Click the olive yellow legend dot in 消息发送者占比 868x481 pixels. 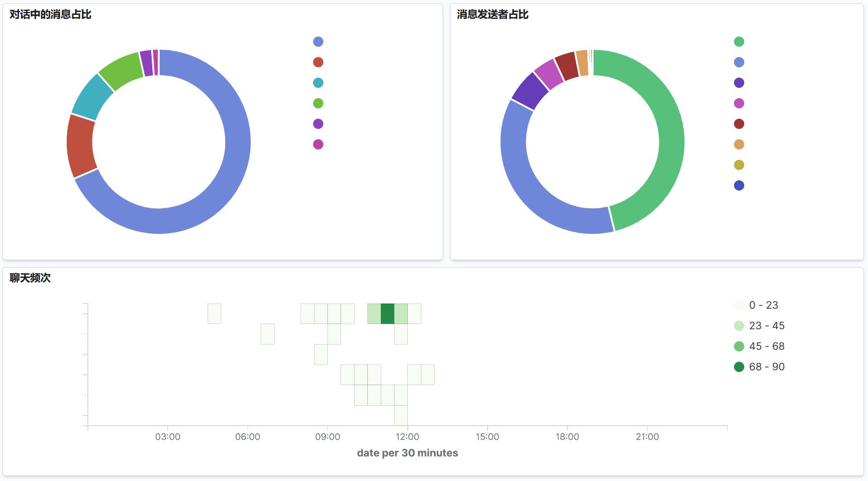click(739, 165)
